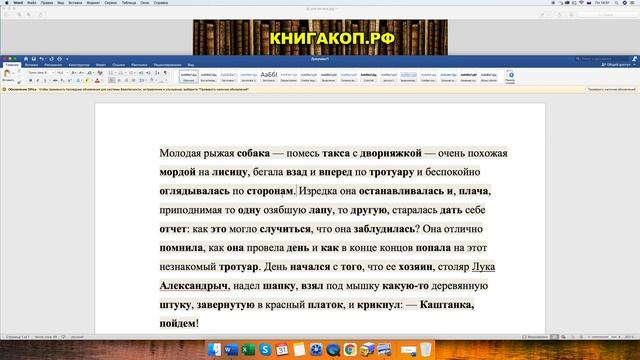640x360 pixels.
Task: Switch to the Ссылки ribbon tab
Action: click(x=118, y=65)
